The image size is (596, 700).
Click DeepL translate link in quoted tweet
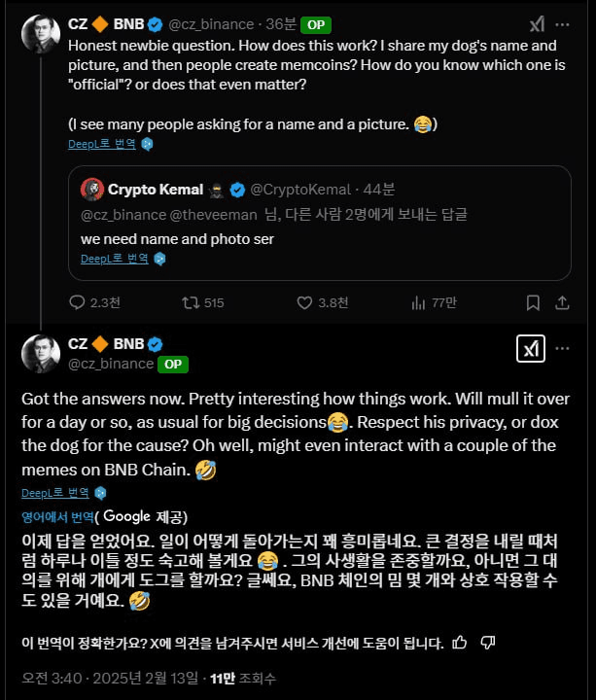pos(115,259)
